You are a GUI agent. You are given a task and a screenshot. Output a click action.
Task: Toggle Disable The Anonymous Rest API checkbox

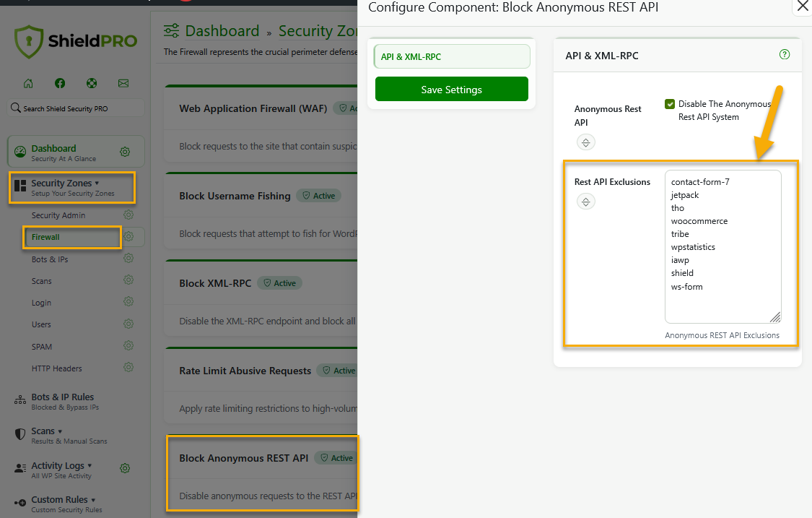(670, 104)
